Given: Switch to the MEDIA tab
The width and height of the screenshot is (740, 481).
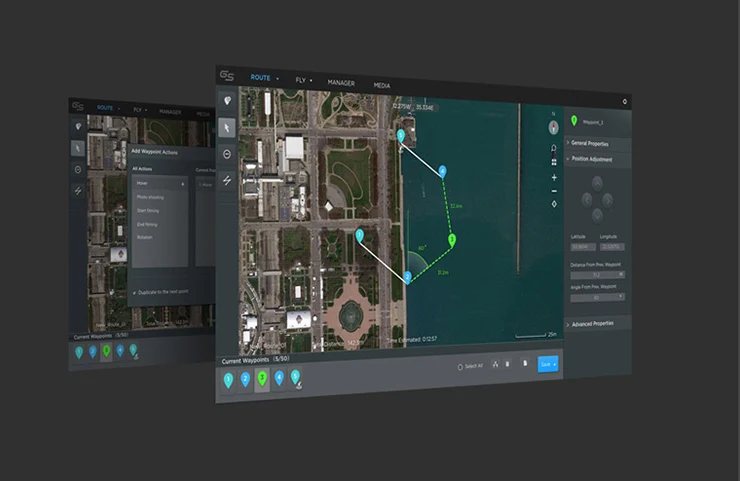Looking at the screenshot, I should click(382, 85).
